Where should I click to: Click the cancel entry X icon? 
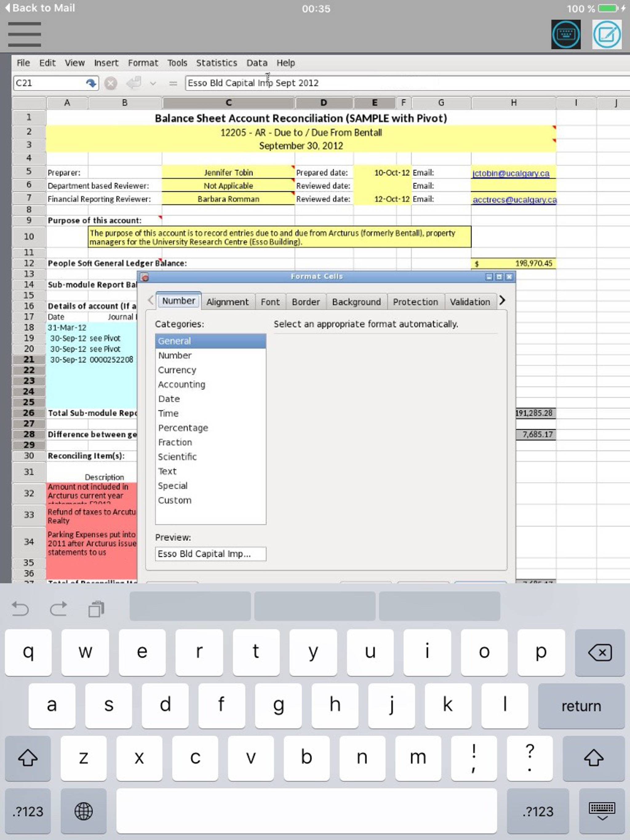pyautogui.click(x=110, y=83)
